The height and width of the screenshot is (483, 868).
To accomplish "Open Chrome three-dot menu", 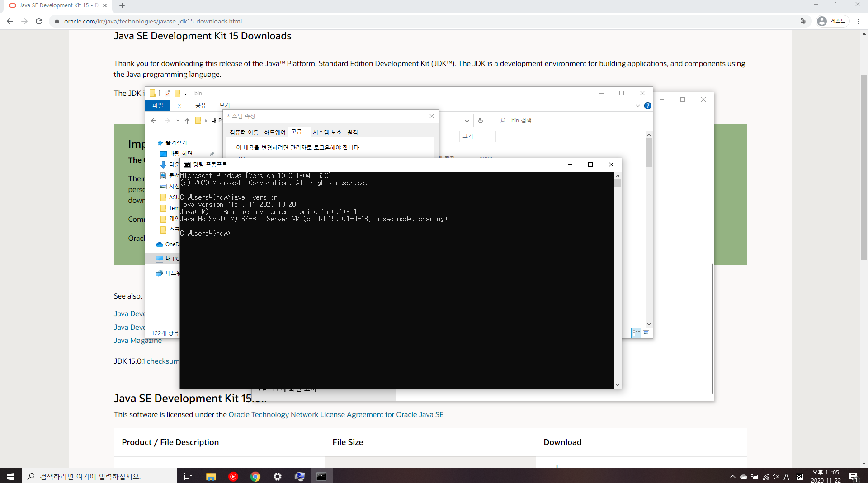I will click(858, 21).
